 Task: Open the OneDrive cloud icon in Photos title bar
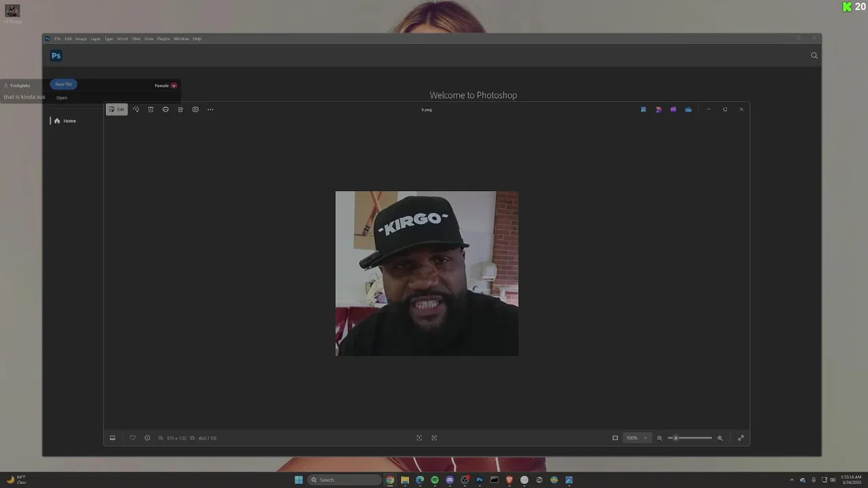pos(688,109)
